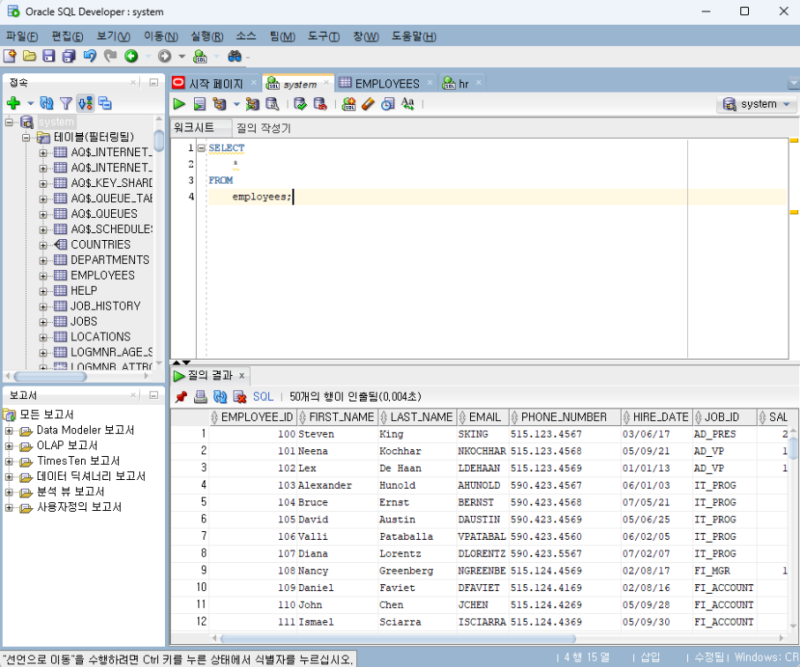Refresh the query result grid
This screenshot has width=800, height=667.
click(x=219, y=396)
